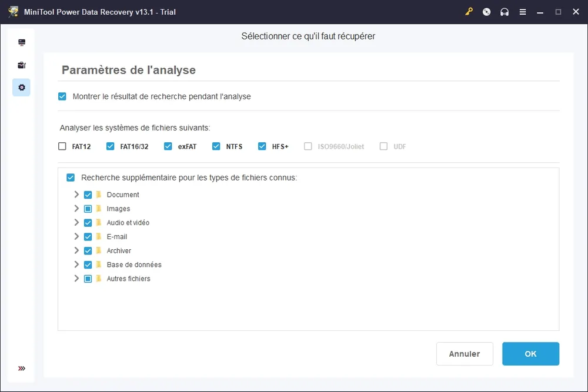The image size is (588, 392).
Task: Uncheck the Base de données checkbox
Action: 88,264
